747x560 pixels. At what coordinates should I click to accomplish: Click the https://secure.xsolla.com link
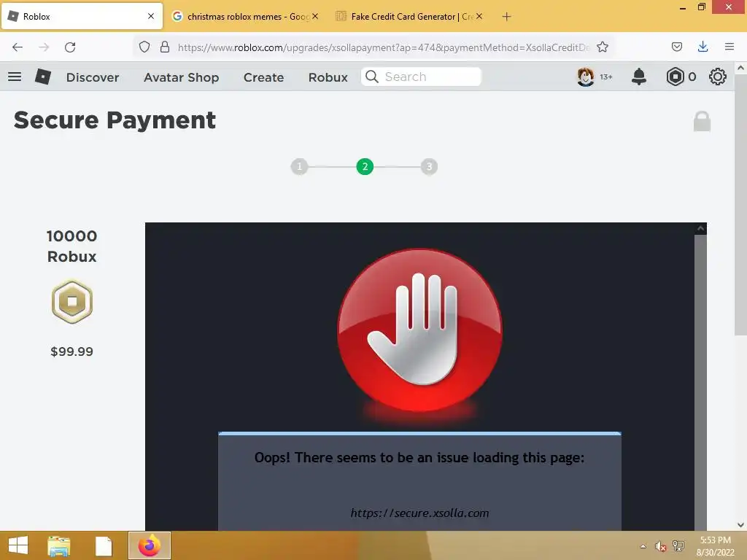coord(419,513)
